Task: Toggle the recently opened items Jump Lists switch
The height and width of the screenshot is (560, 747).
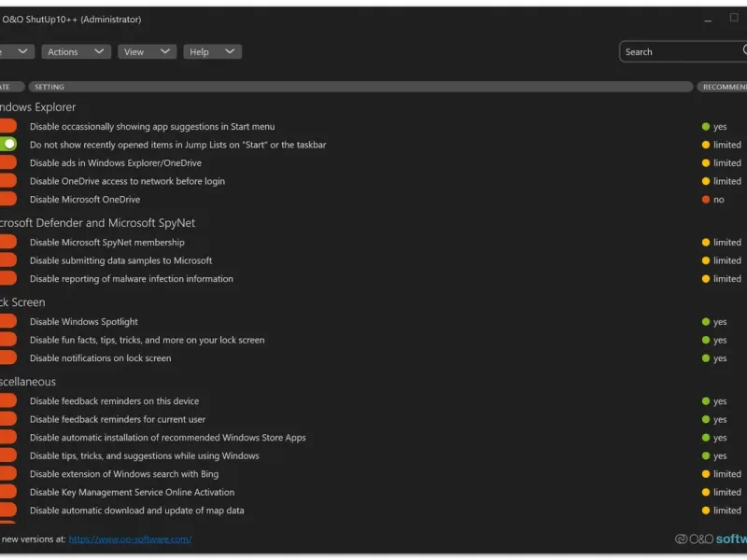Action: [x=7, y=145]
